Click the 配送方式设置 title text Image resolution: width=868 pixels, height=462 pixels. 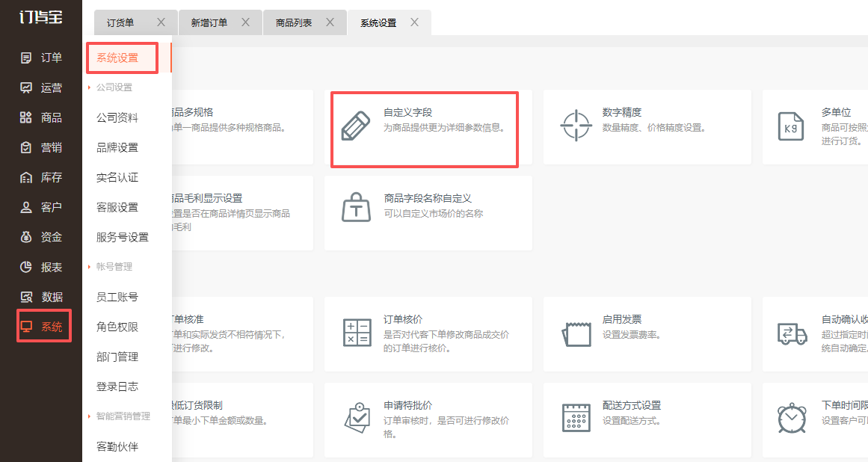point(632,405)
